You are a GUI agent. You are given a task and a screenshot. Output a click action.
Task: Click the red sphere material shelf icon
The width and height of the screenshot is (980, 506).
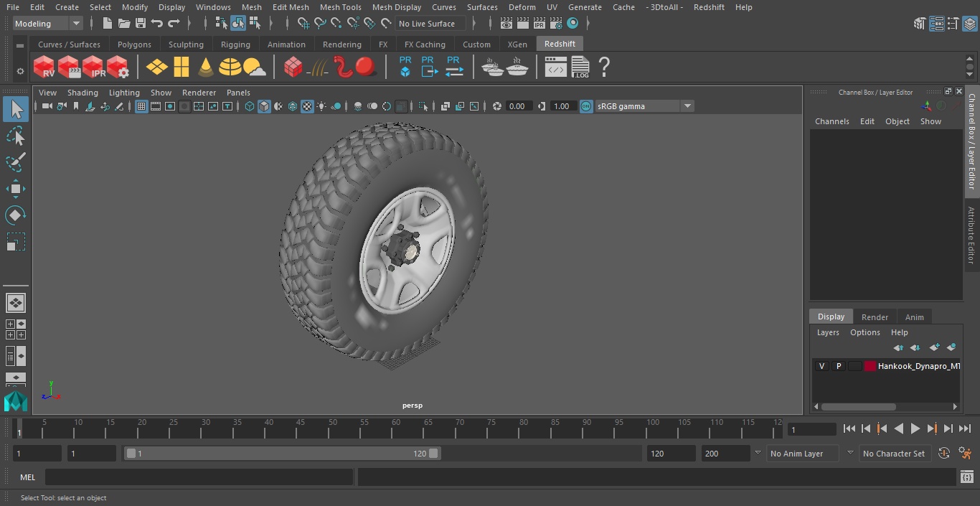click(x=366, y=67)
